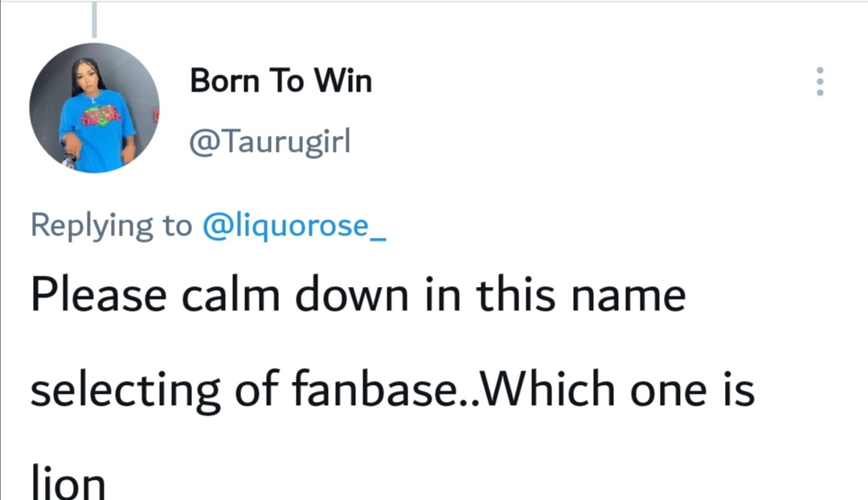Click the word "Please" in the tweet

pyautogui.click(x=96, y=296)
